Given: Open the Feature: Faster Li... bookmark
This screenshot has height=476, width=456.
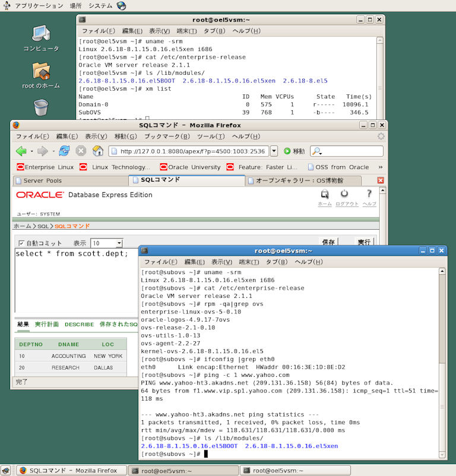Looking at the screenshot, I should pyautogui.click(x=262, y=167).
